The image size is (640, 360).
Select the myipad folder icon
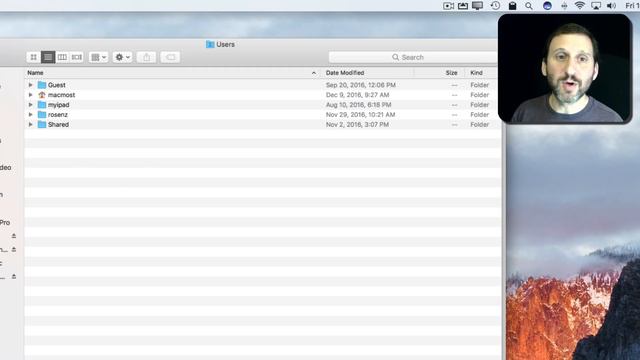[x=42, y=105]
